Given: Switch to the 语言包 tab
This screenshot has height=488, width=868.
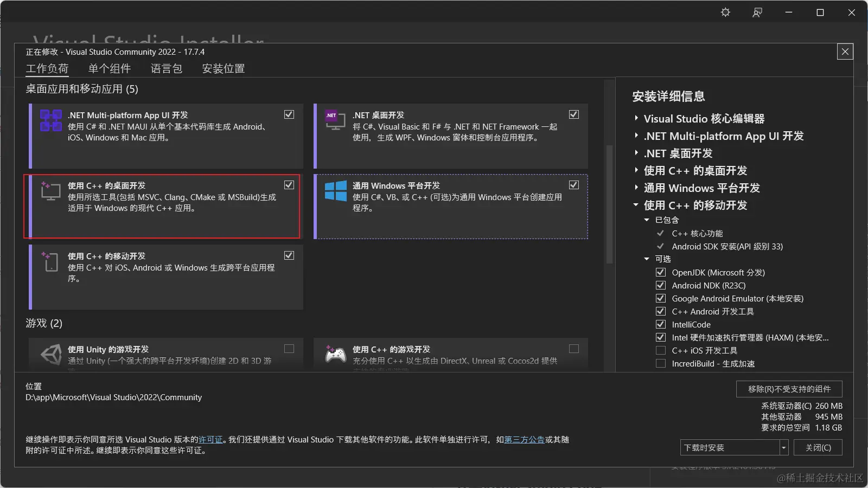Looking at the screenshot, I should coord(167,68).
